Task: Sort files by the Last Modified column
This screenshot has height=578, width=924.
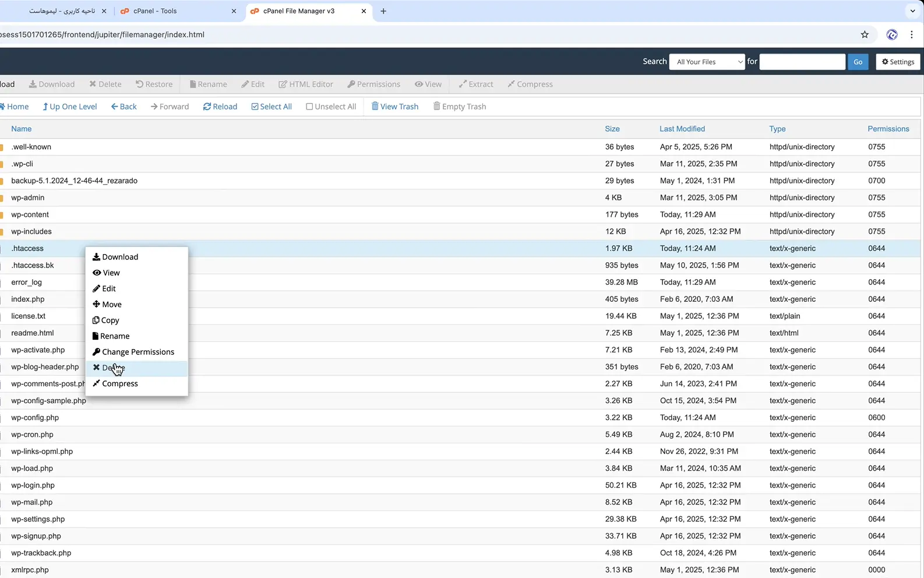Action: tap(682, 129)
